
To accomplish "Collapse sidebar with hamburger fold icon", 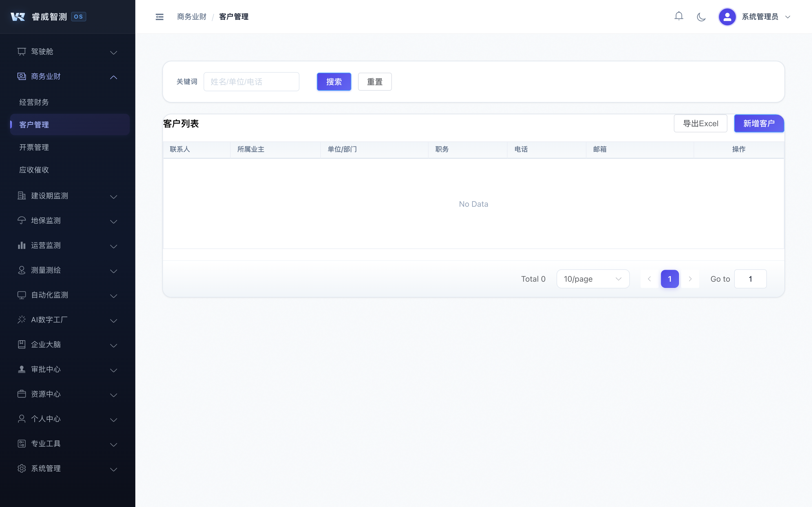I will coord(159,17).
